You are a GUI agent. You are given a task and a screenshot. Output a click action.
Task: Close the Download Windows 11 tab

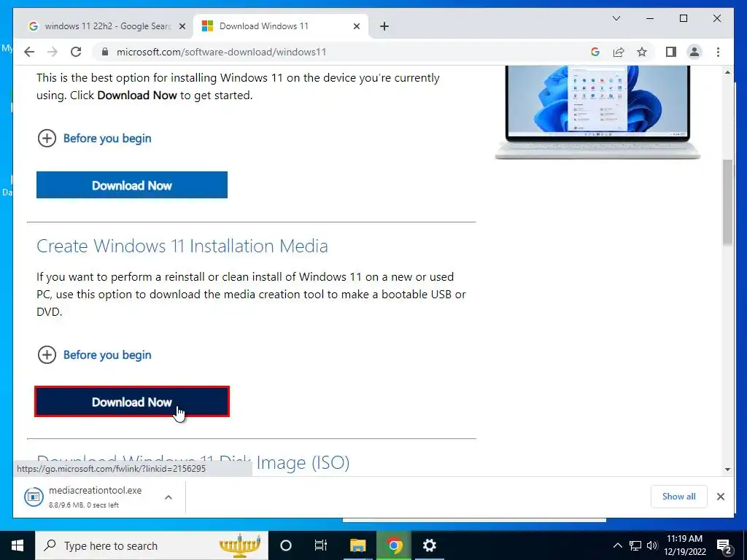pos(356,26)
